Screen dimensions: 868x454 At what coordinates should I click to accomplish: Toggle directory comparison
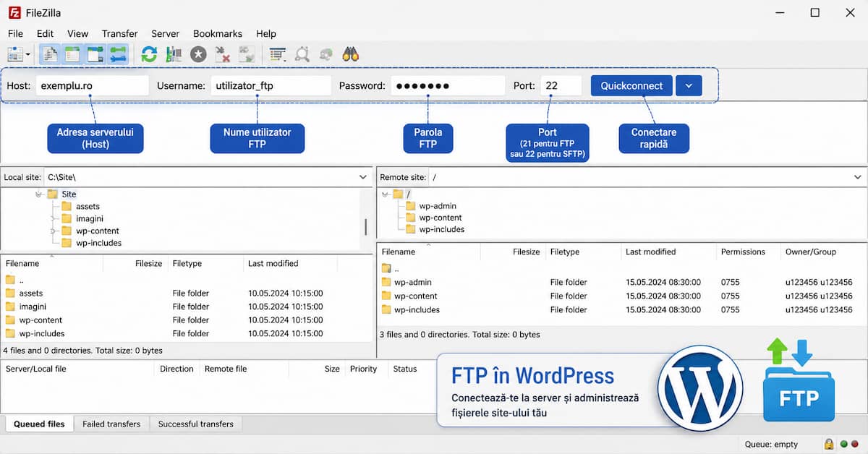302,54
